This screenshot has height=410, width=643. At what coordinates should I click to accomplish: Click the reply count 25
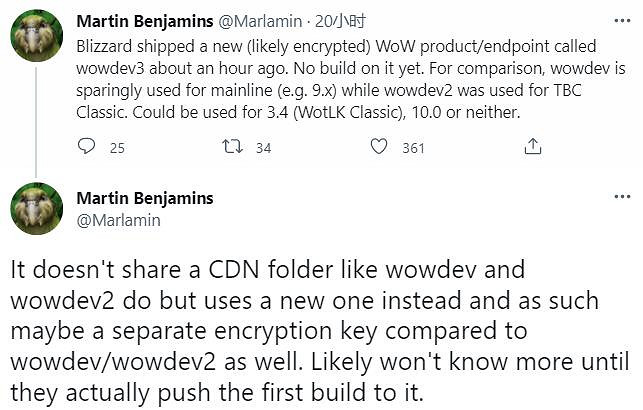tap(117, 148)
